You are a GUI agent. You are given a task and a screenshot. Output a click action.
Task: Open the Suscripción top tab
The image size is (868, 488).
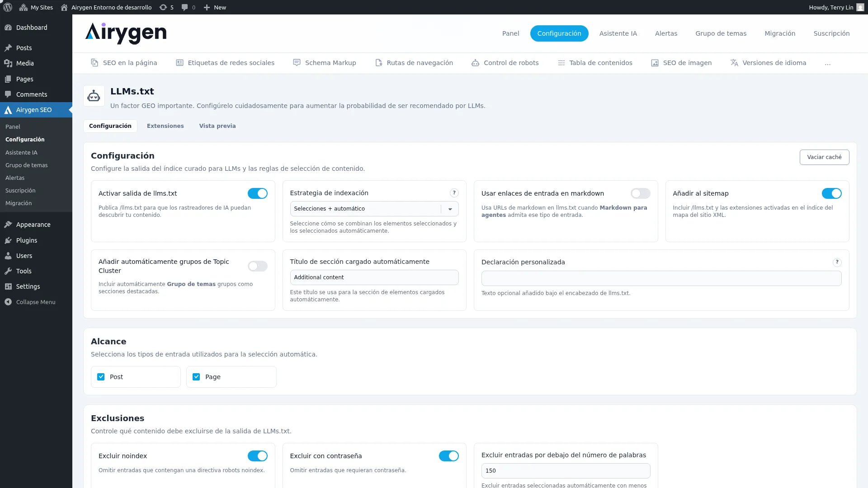[x=831, y=33]
